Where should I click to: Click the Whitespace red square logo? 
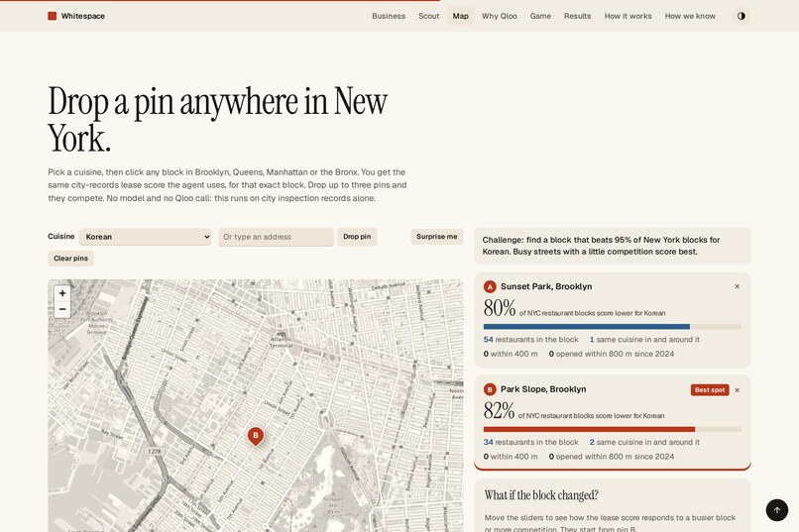pos(52,16)
